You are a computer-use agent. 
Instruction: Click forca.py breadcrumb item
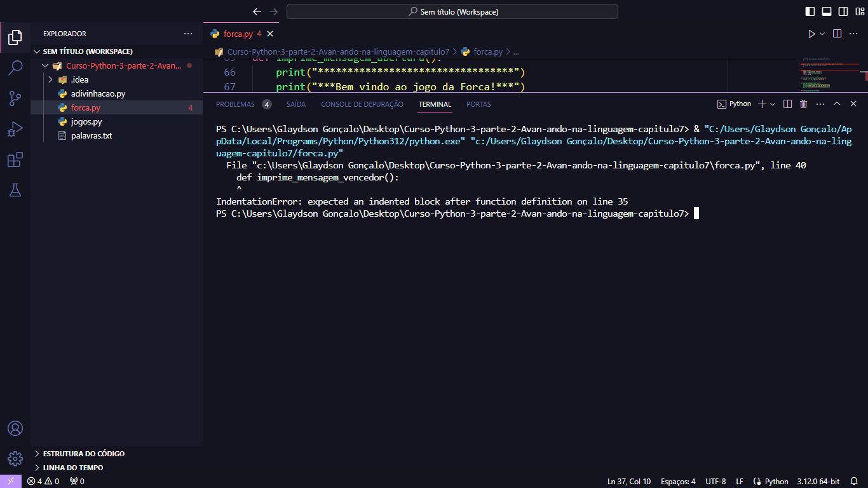[488, 51]
